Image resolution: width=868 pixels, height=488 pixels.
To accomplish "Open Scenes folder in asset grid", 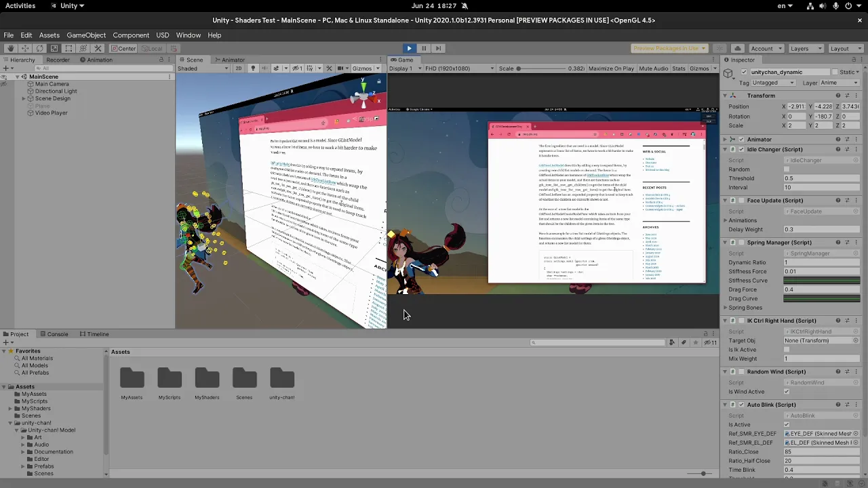I will tap(244, 379).
